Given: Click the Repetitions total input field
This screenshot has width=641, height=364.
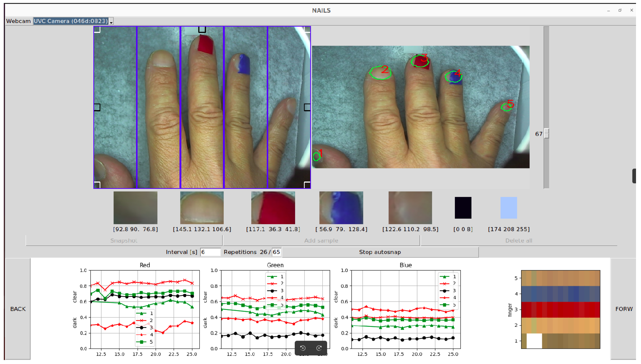Looking at the screenshot, I should 276,252.
